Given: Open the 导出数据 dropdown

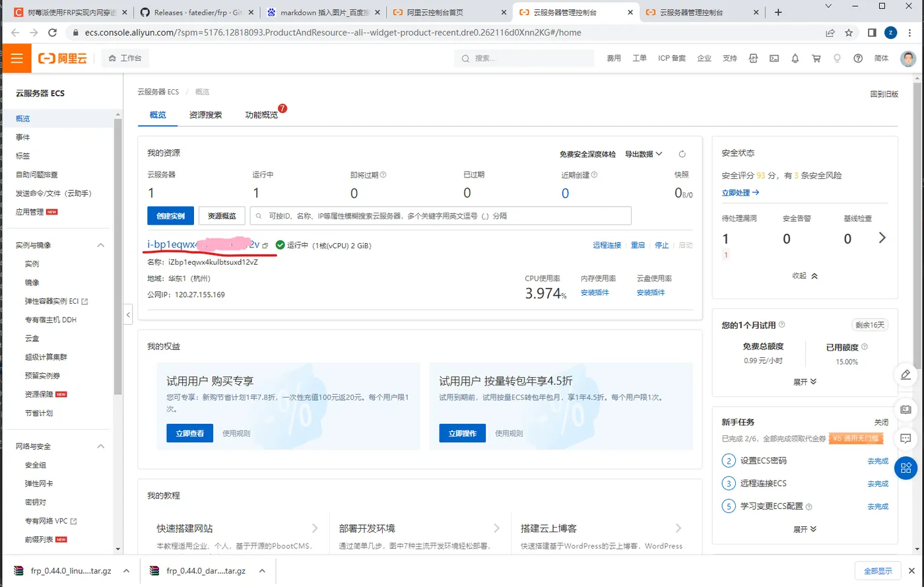Looking at the screenshot, I should [x=643, y=154].
